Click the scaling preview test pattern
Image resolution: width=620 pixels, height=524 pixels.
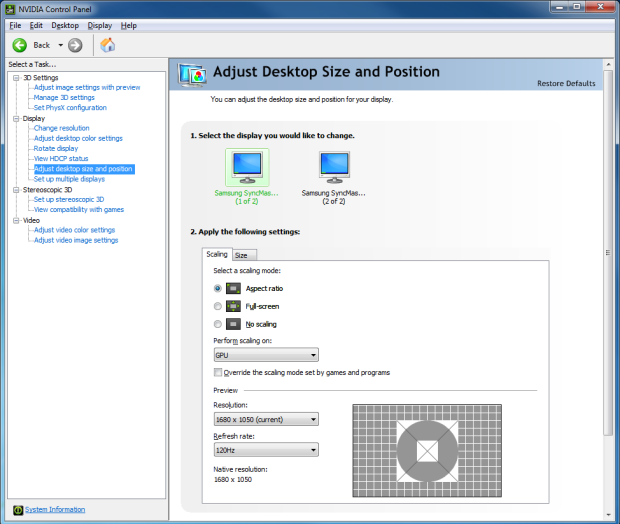point(427,450)
